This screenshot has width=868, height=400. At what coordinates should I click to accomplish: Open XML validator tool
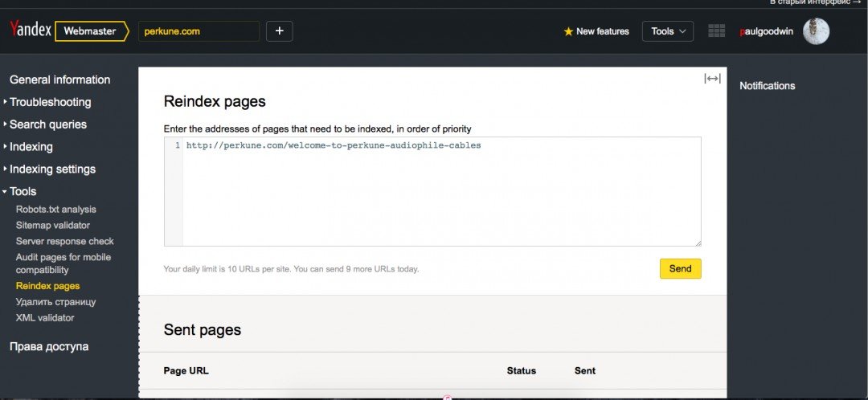[45, 317]
